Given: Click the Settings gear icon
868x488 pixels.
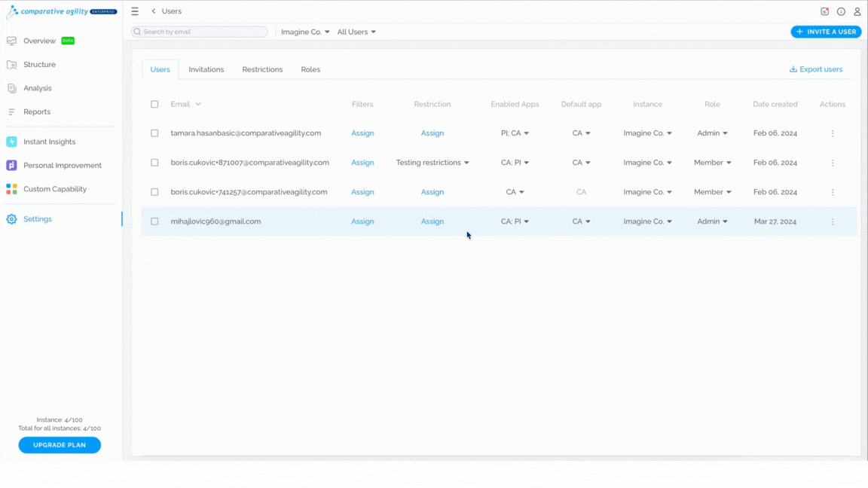Looking at the screenshot, I should [x=11, y=219].
